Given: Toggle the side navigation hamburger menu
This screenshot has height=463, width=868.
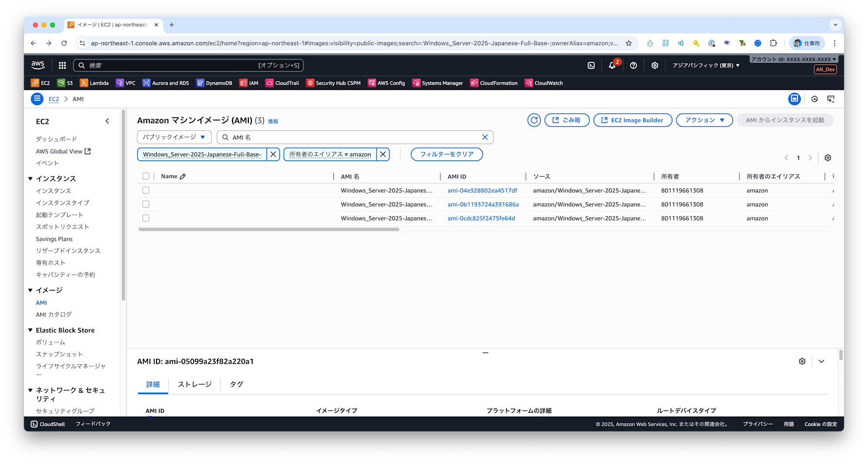Looking at the screenshot, I should (37, 99).
